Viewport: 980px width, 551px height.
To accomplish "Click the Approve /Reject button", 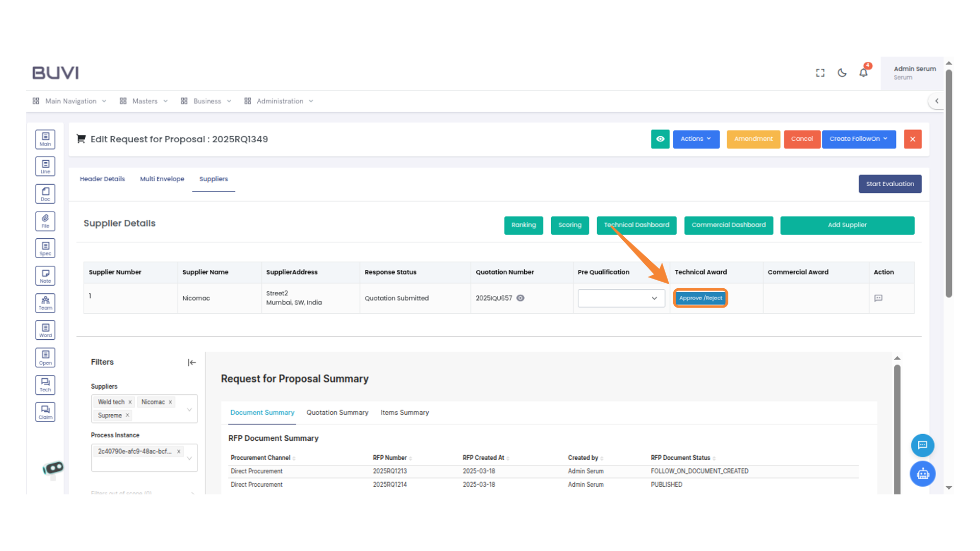I will 700,298.
